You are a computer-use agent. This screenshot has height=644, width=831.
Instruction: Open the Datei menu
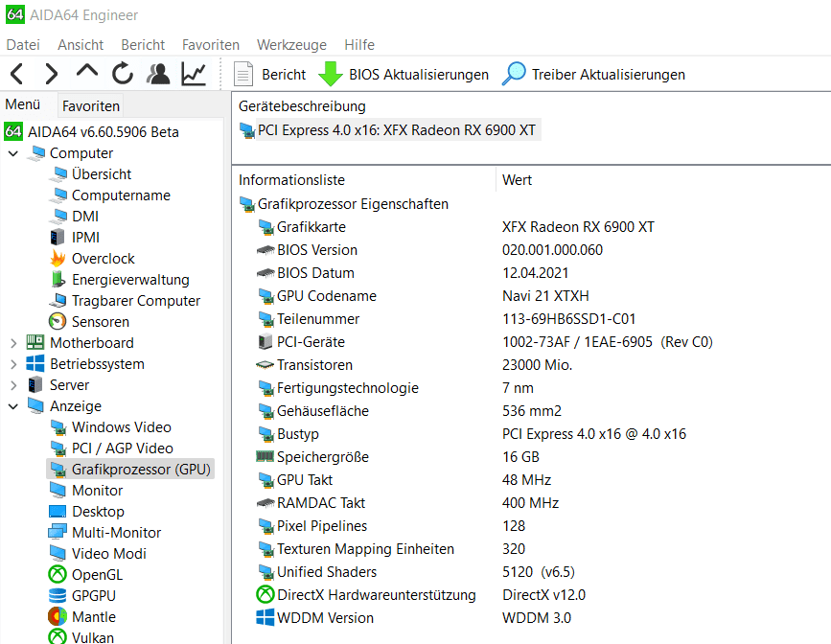(x=23, y=45)
